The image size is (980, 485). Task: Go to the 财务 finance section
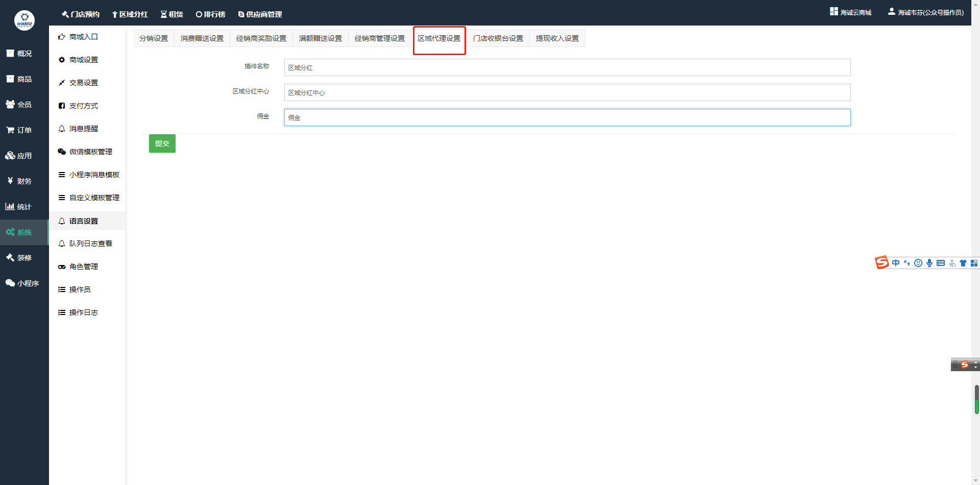19,181
